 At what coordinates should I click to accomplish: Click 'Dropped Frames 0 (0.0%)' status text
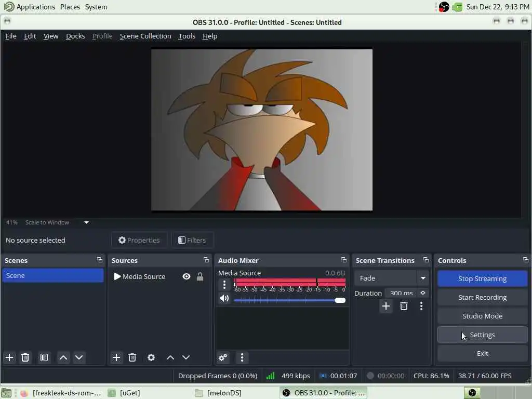[x=218, y=376]
